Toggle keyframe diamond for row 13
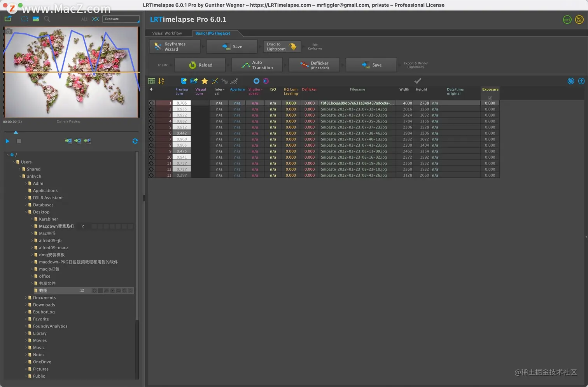588x387 pixels. tap(151, 175)
